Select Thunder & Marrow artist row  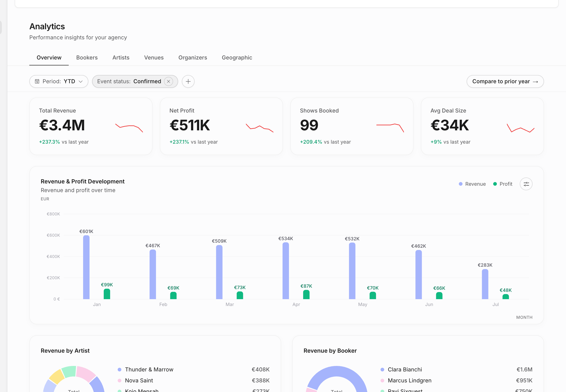[193, 369]
